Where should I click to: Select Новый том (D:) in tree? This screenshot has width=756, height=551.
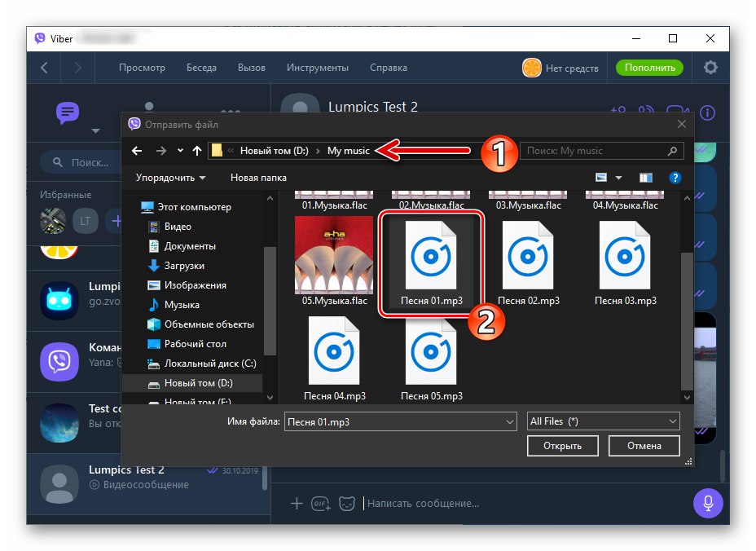coord(193,383)
